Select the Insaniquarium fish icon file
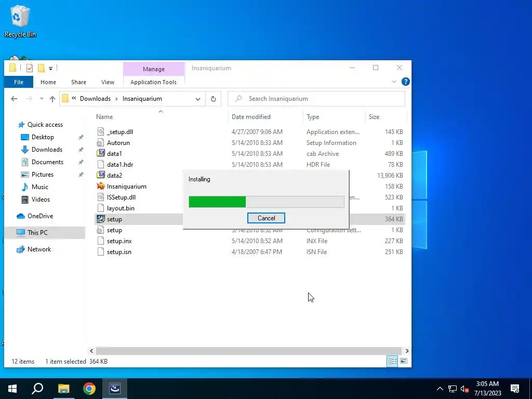Viewport: 532px width, 399px height. tap(127, 187)
